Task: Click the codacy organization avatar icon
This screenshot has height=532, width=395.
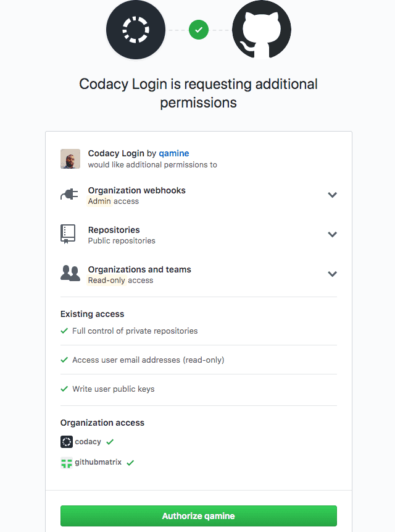Action: pos(66,441)
